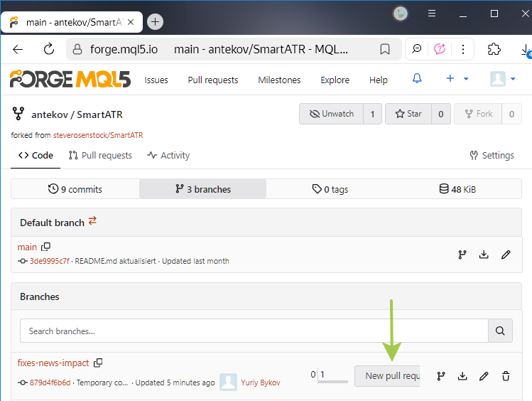View the 9 commits
Viewport: 532px width, 401px height.
75,189
